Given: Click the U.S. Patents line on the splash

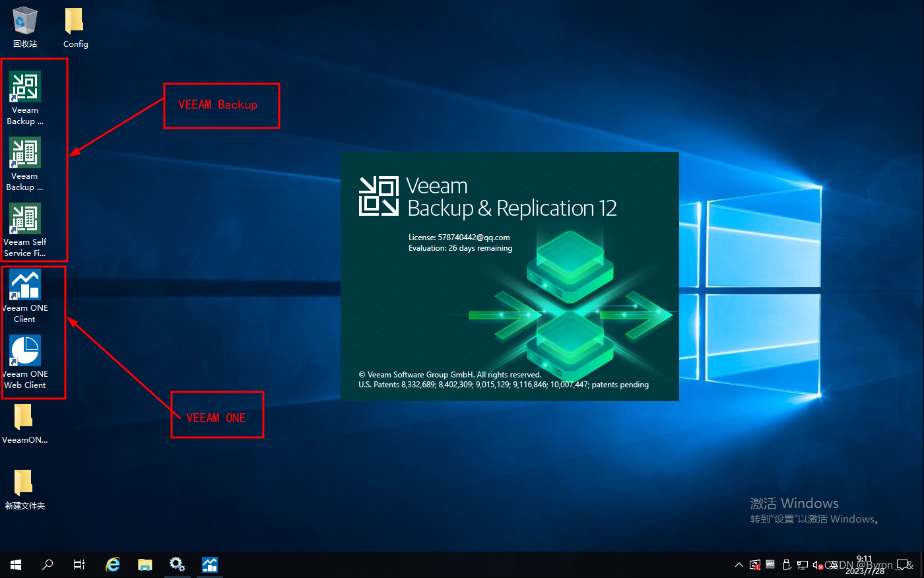Looking at the screenshot, I should point(504,385).
